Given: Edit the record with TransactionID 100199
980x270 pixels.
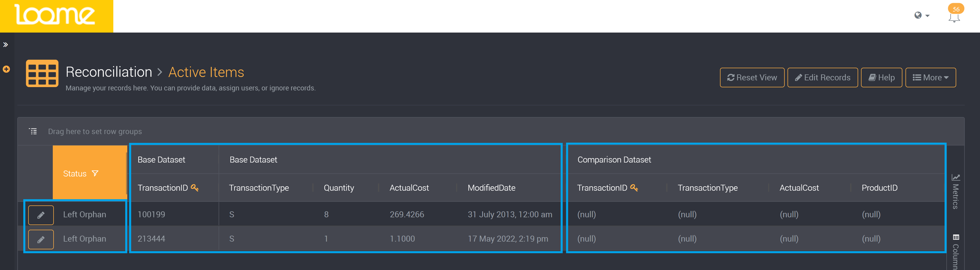Looking at the screenshot, I should (41, 215).
